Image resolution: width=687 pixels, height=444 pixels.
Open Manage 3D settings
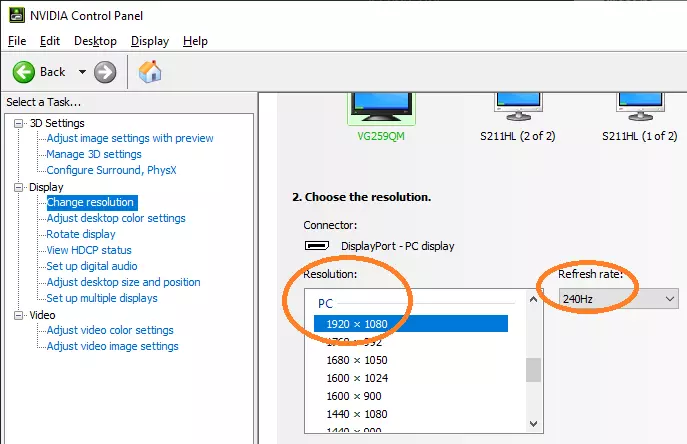94,154
